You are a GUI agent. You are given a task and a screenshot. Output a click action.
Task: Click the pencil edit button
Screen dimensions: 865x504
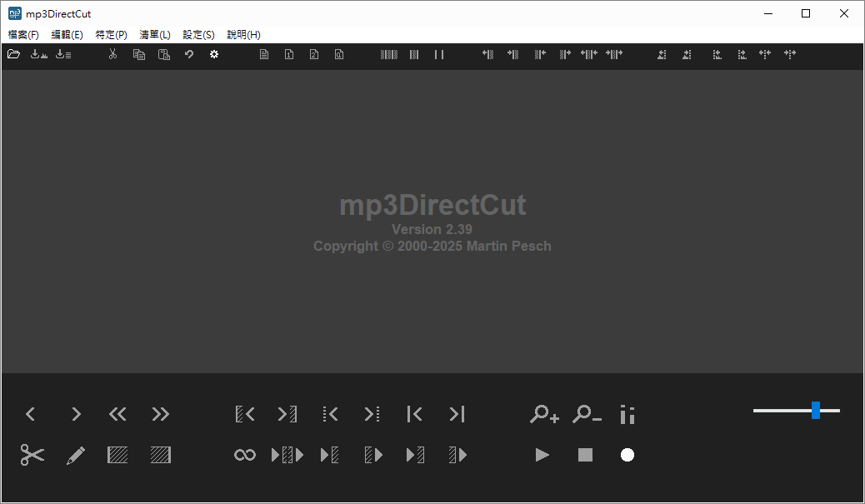pyautogui.click(x=76, y=456)
